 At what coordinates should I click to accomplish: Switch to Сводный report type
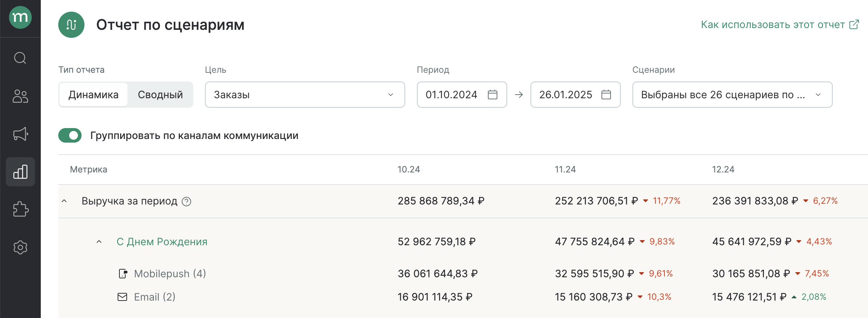coord(160,95)
